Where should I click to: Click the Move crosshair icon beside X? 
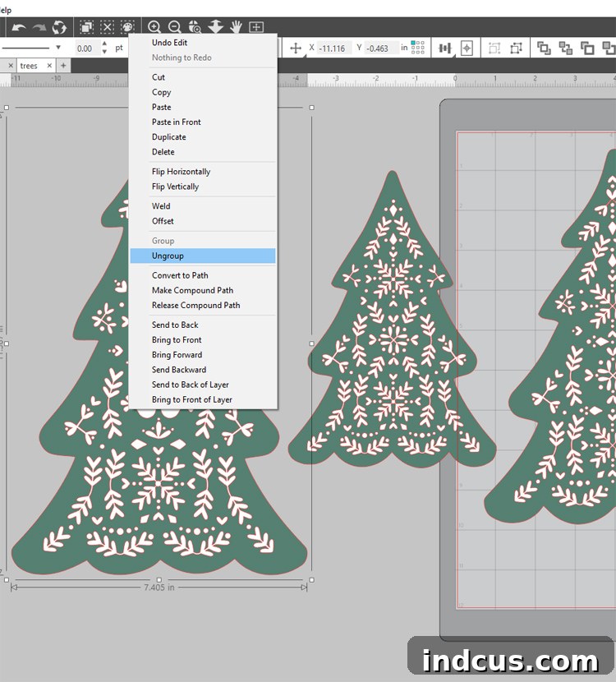[x=296, y=48]
